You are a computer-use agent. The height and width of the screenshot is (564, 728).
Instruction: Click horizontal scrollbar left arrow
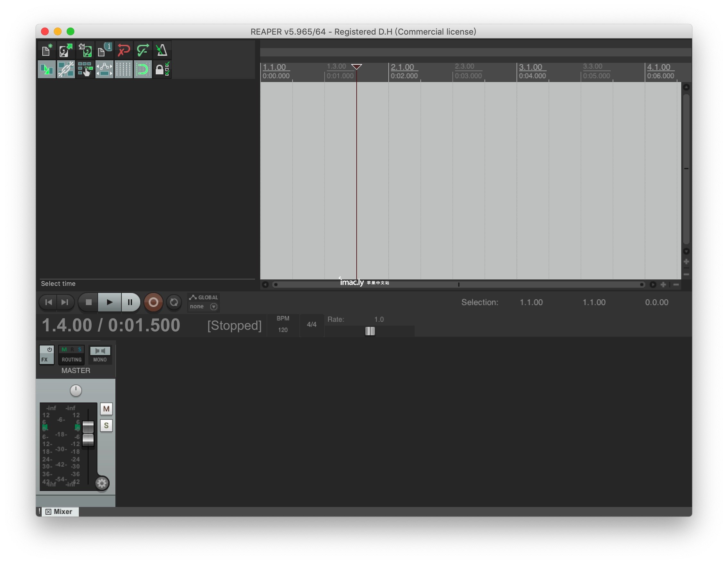[x=265, y=285]
